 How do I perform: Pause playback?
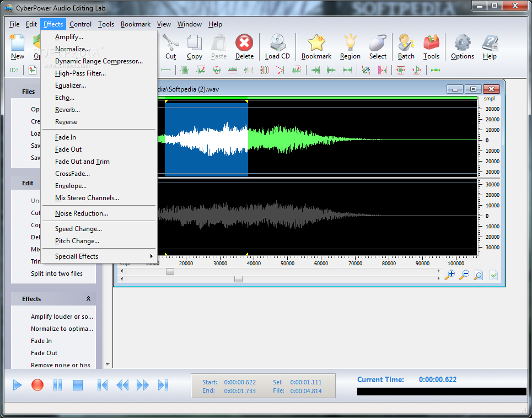click(x=58, y=385)
